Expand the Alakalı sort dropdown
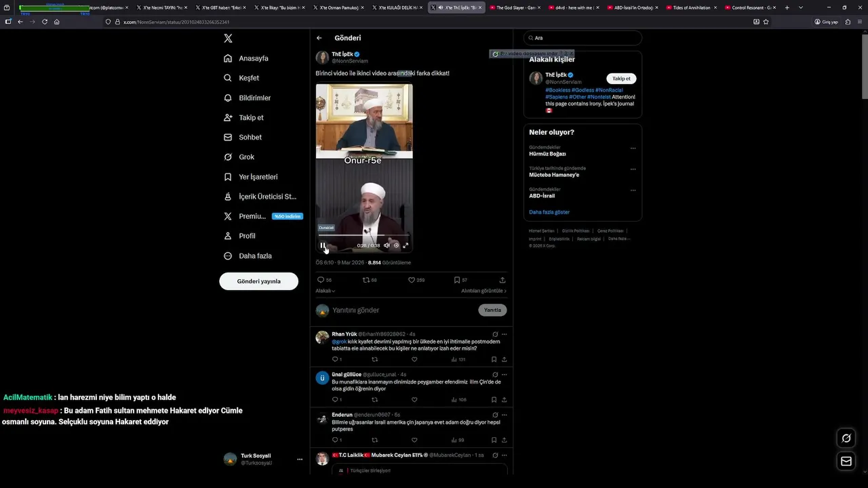This screenshot has height=488, width=868. coord(325,291)
